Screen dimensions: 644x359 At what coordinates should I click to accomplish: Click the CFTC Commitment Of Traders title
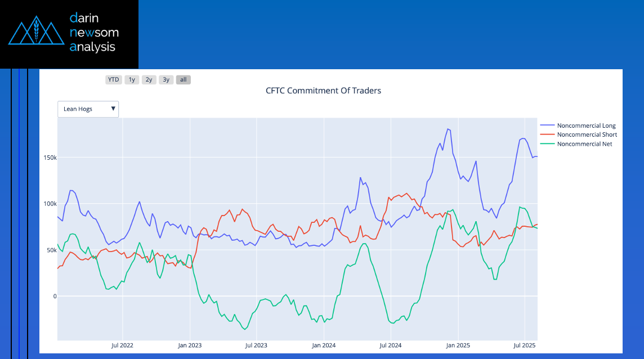tap(323, 91)
